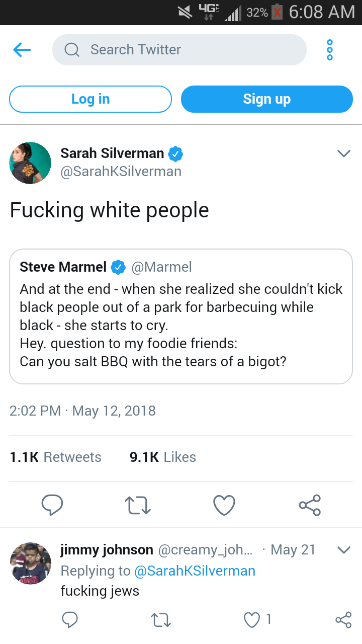Click the Sign up button

[266, 99]
